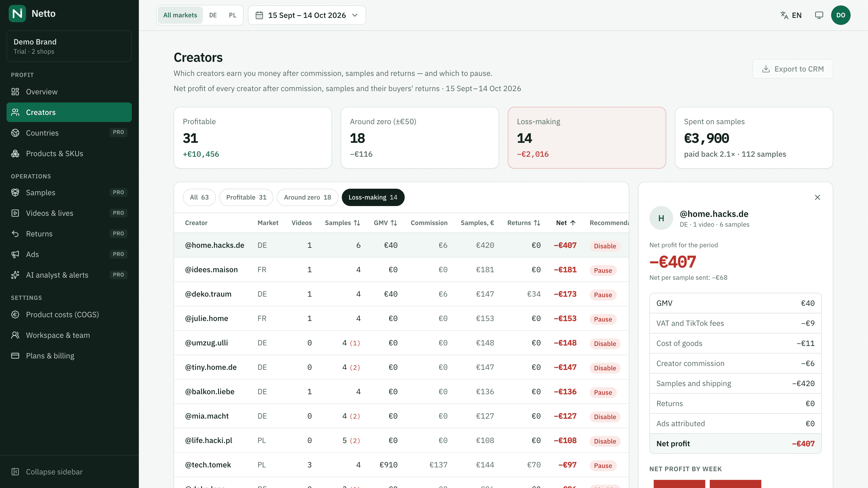Select the Loss-making 14 tab
Screen dimensions: 868x488
[x=373, y=197]
